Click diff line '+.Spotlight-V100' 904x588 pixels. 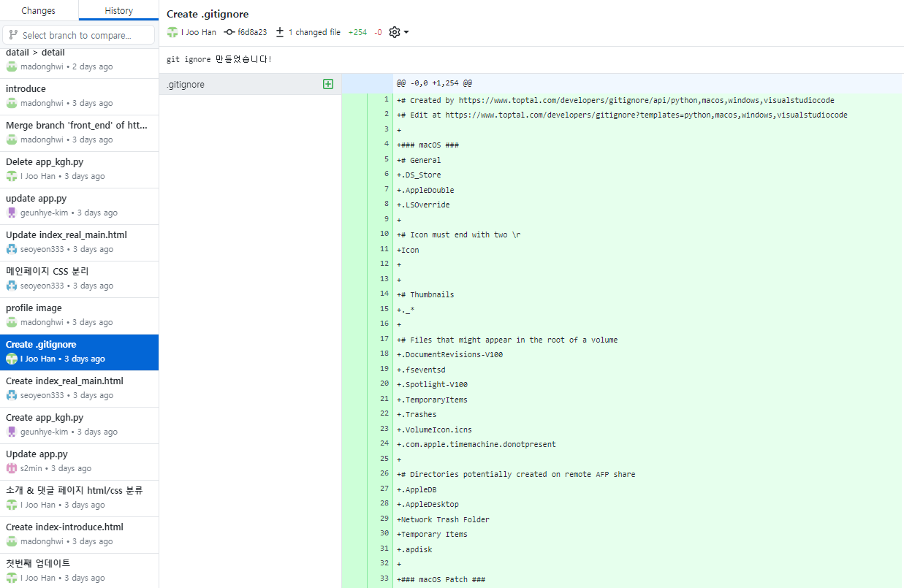point(432,384)
